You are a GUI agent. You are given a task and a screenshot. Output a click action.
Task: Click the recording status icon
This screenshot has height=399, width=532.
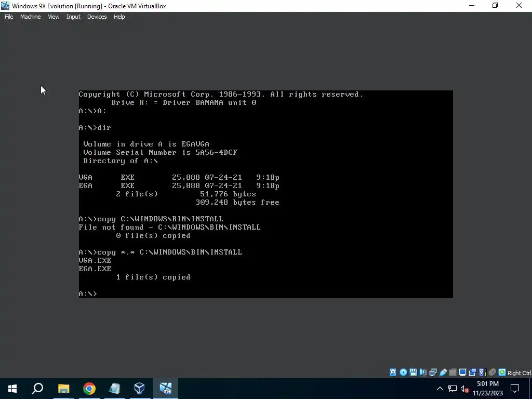(472, 372)
